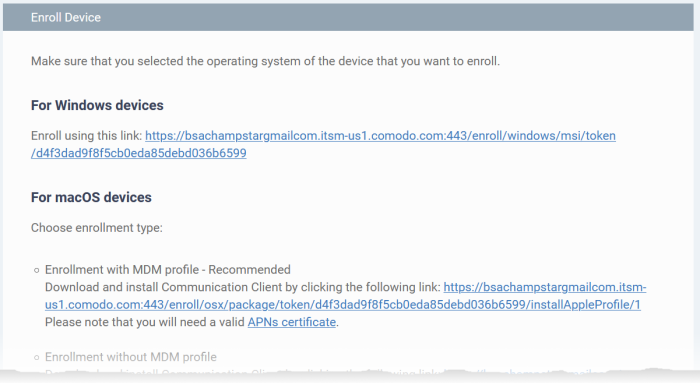This screenshot has width=700, height=383.
Task: Click bullet beside Enrollment without MDM profile
Action: point(37,358)
